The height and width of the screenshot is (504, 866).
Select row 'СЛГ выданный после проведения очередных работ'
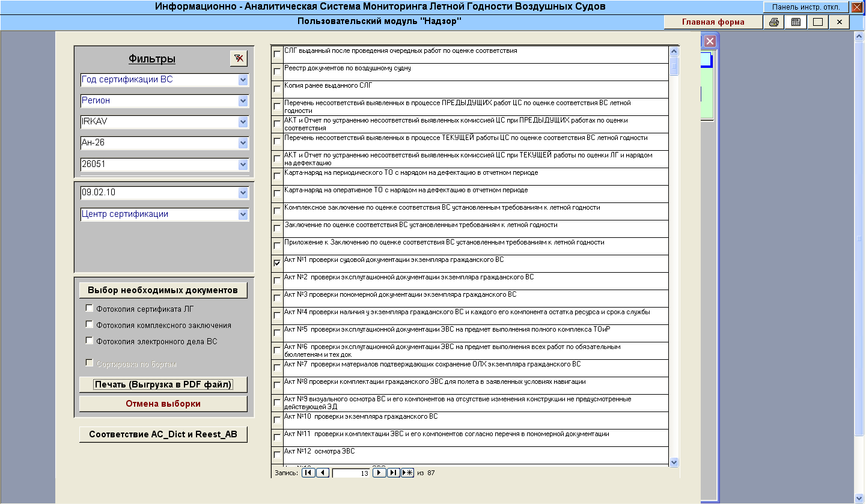point(475,55)
